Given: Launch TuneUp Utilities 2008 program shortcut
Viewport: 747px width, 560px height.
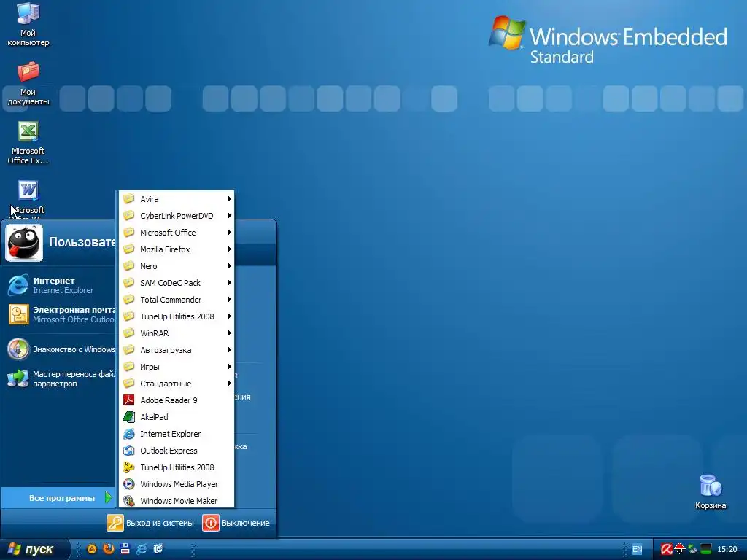Looking at the screenshot, I should [x=177, y=467].
